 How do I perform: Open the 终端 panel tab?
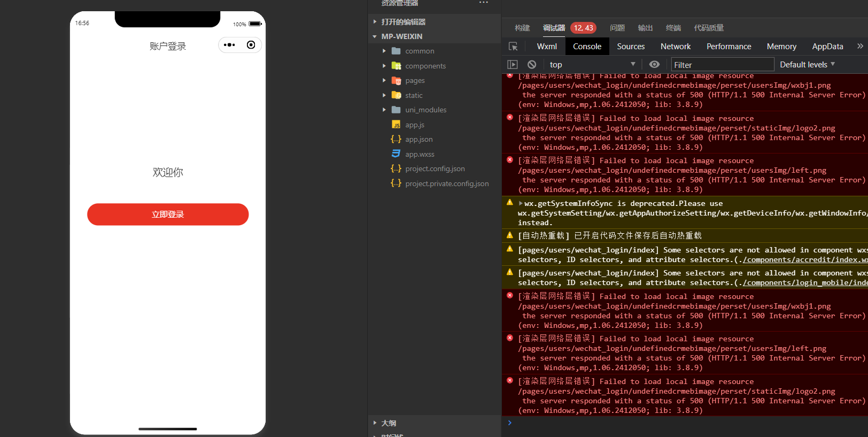[673, 28]
